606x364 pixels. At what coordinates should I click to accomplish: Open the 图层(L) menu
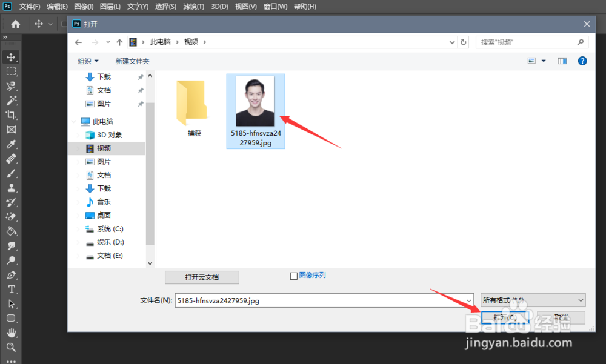(x=110, y=7)
